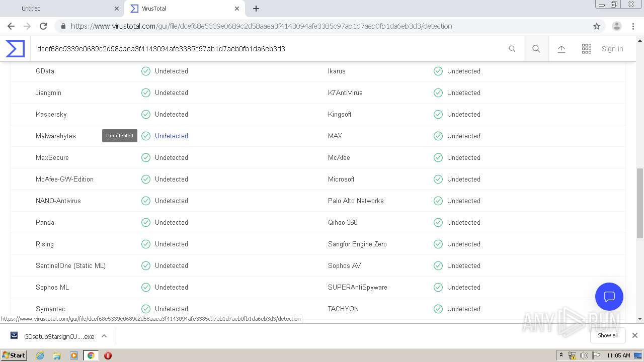Open the volume control in system tray
This screenshot has width=644, height=362.
click(584, 355)
